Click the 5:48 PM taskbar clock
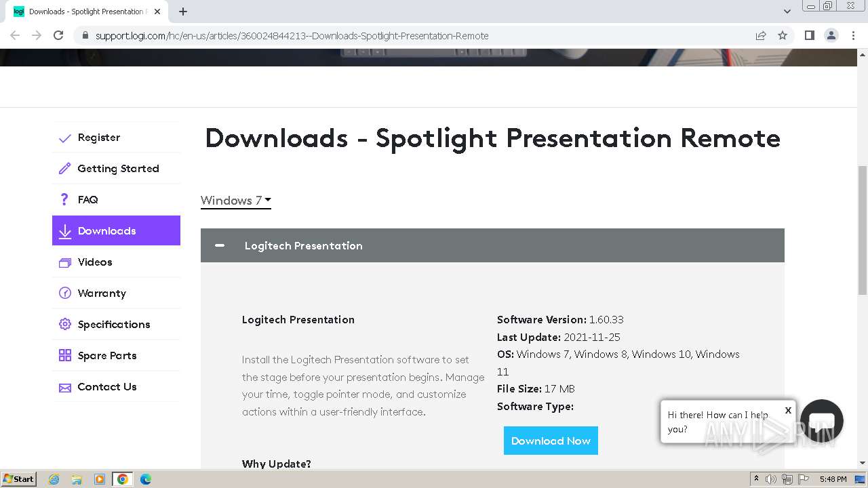868x488 pixels. click(833, 479)
